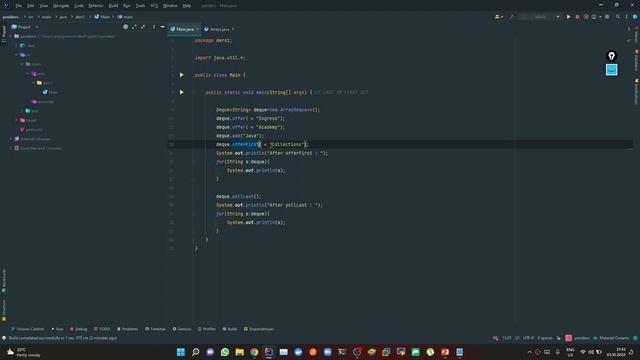Expand the .idea folder node
This screenshot has height=360, width=640.
click(17, 46)
